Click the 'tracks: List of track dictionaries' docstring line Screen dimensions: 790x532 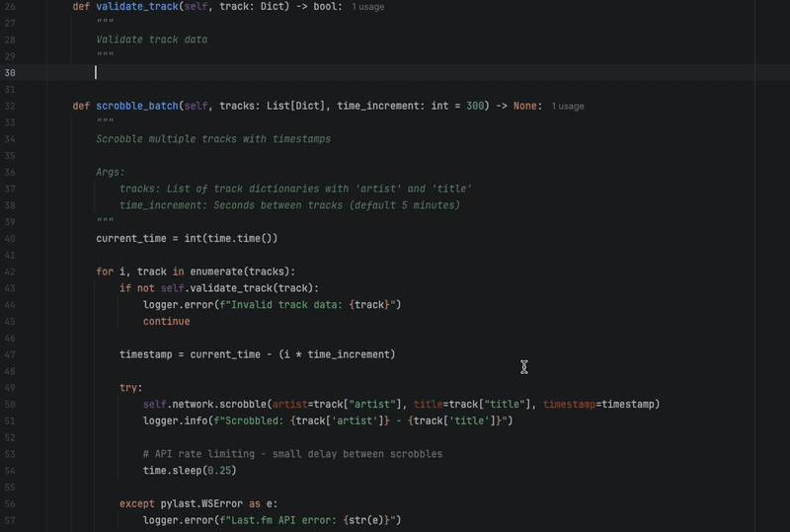click(295, 189)
